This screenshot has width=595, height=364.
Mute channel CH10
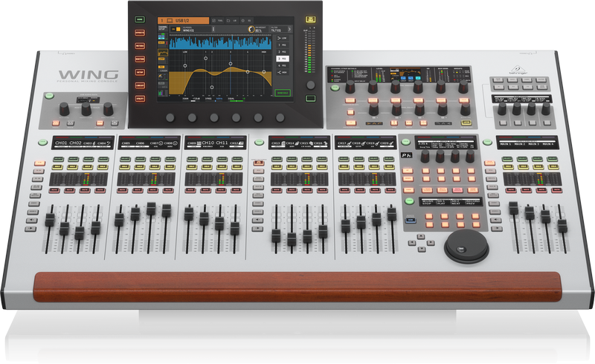(x=207, y=190)
